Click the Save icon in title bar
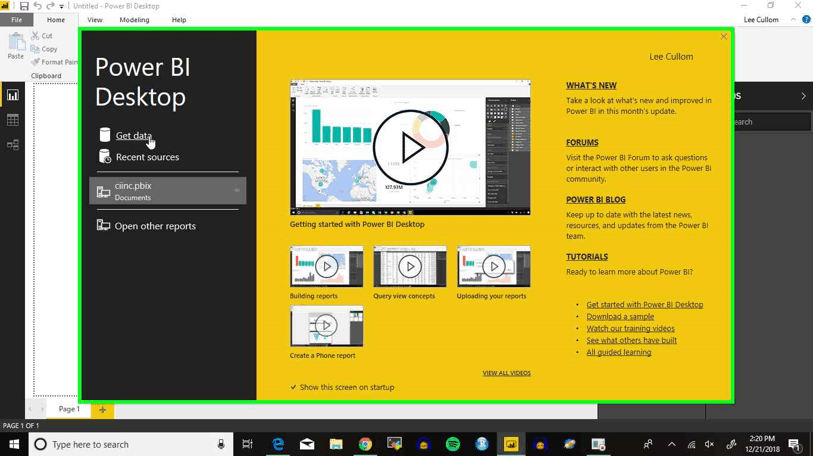 (24, 6)
